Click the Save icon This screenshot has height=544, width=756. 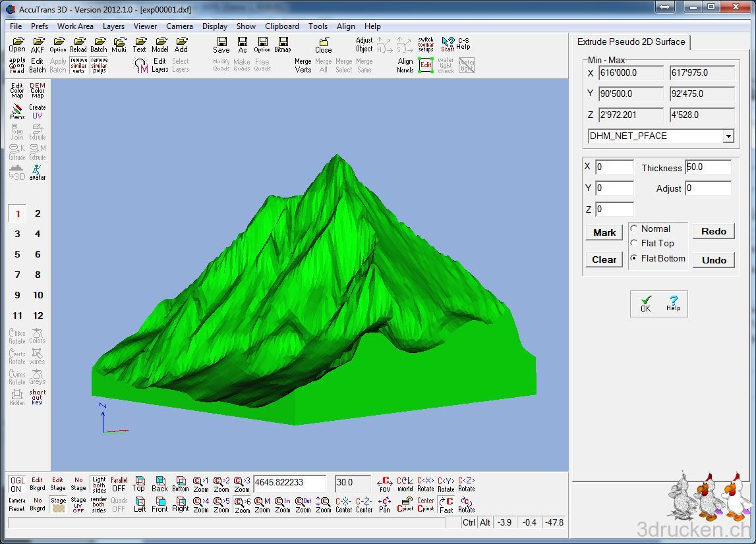point(221,45)
